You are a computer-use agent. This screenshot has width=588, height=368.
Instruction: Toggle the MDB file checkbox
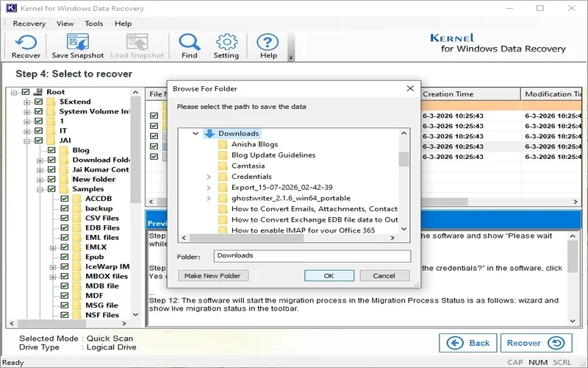pyautogui.click(x=65, y=286)
